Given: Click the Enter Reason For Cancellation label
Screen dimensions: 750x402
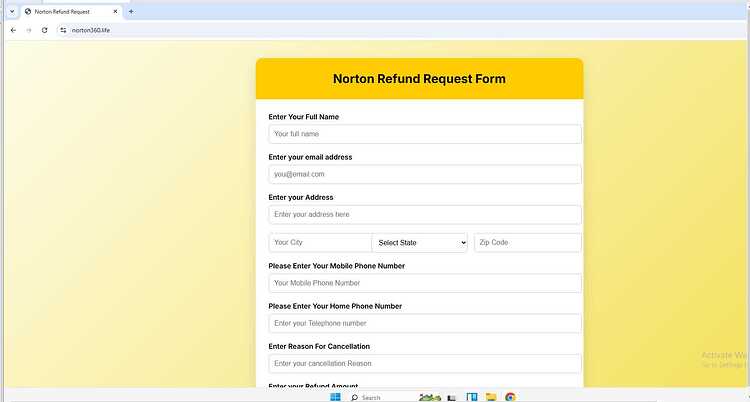Looking at the screenshot, I should tap(319, 346).
